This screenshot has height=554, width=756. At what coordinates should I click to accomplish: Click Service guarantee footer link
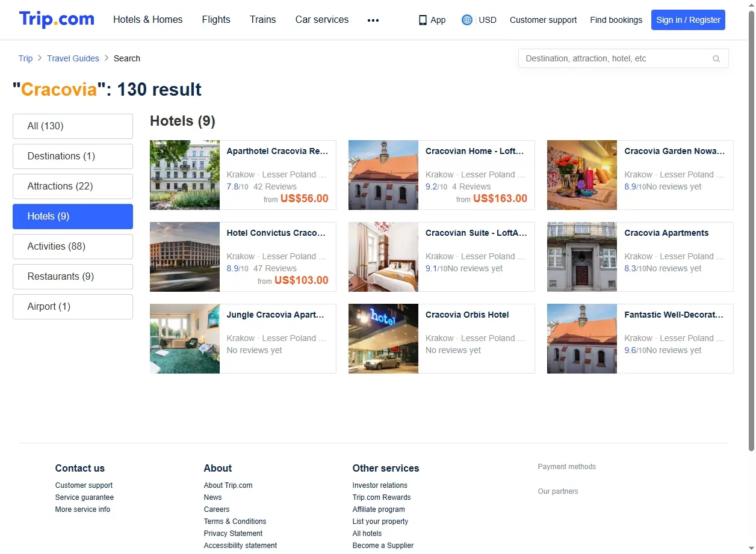pyautogui.click(x=84, y=497)
